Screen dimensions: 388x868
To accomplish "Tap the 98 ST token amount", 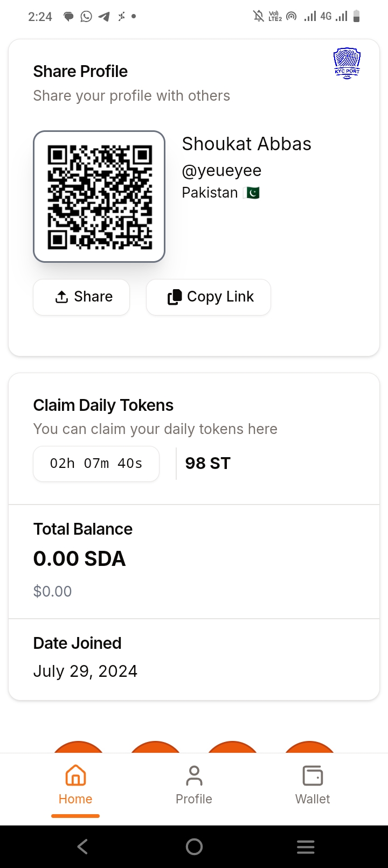I will pos(208,464).
